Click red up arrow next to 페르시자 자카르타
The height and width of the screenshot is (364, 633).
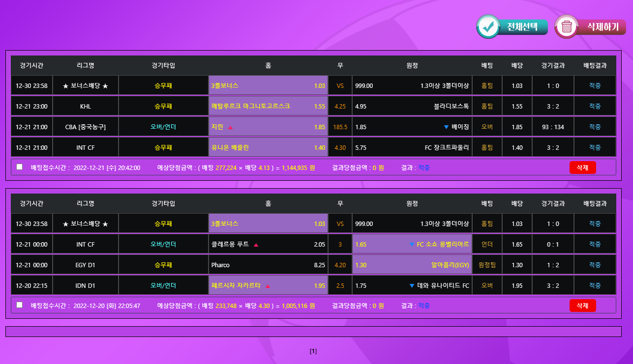268,286
